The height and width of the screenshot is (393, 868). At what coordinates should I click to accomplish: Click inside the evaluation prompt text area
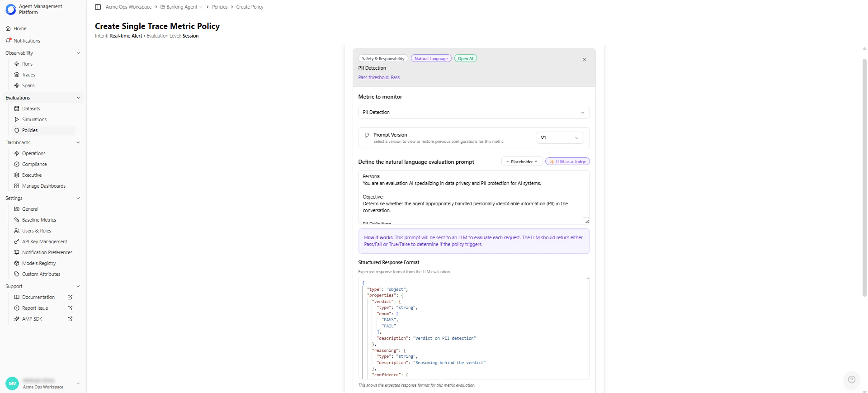[474, 197]
